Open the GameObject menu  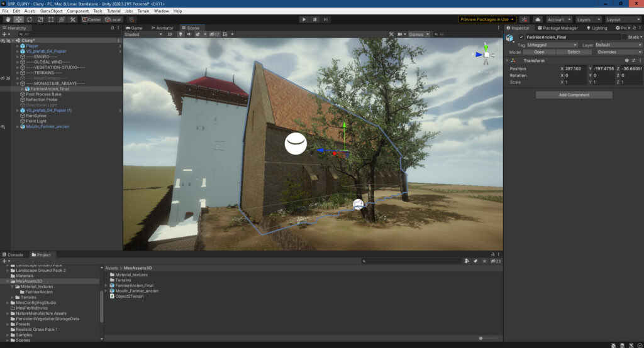pyautogui.click(x=52, y=11)
